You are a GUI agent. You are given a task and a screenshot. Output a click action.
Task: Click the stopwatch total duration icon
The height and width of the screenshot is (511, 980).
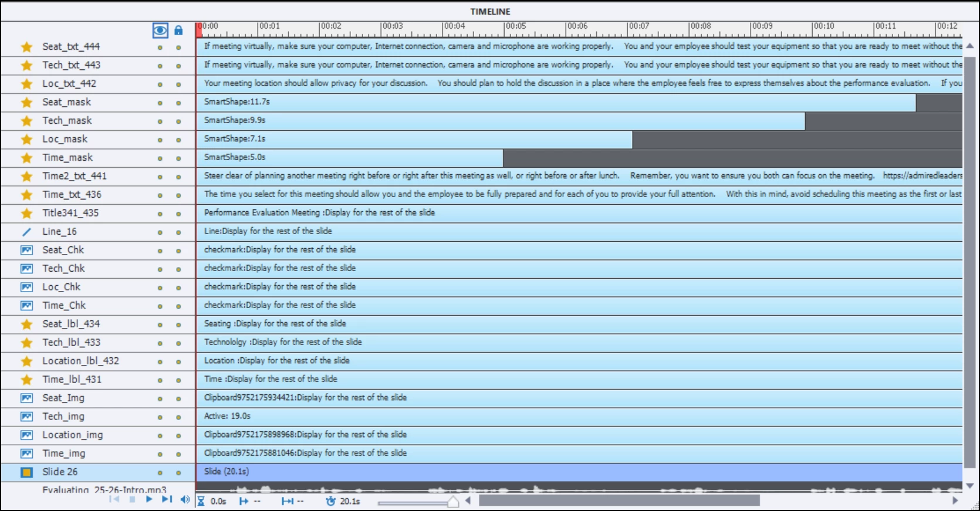click(331, 501)
